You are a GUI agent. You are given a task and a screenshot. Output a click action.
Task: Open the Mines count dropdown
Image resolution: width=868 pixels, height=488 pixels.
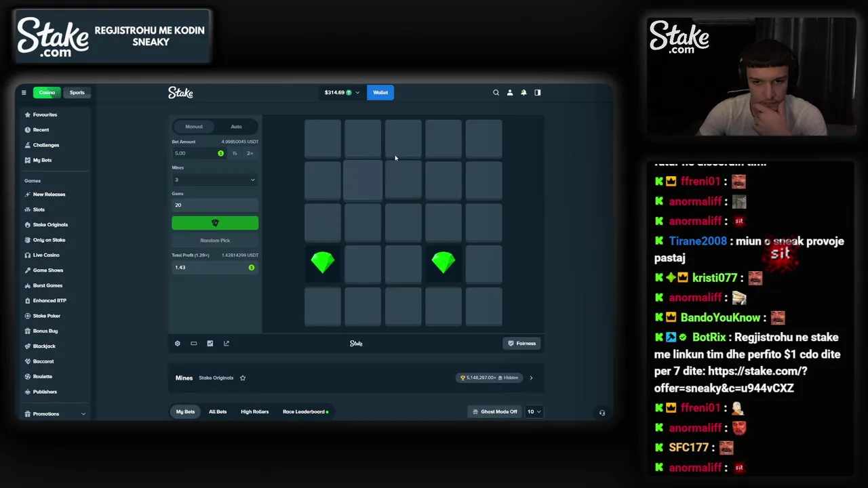tap(215, 180)
